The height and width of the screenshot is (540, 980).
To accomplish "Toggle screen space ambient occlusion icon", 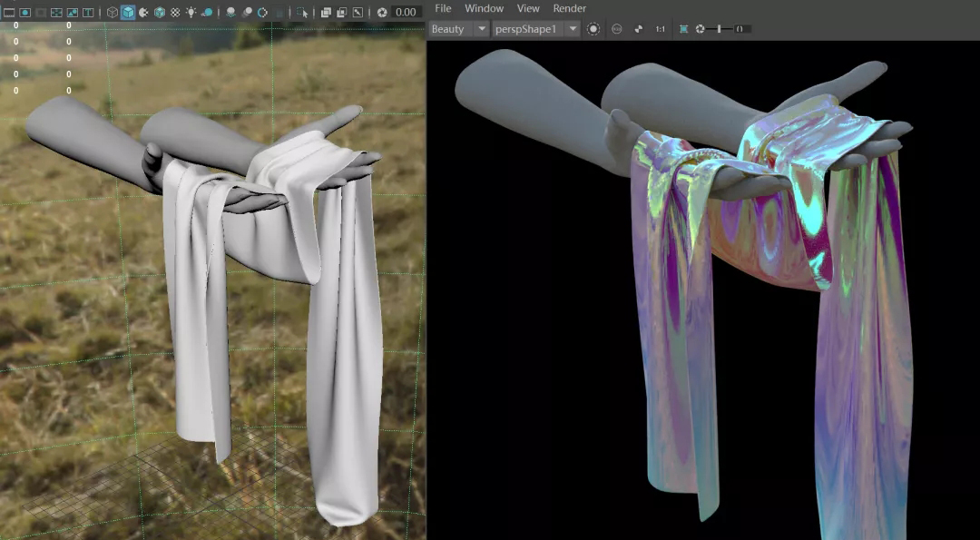I will click(231, 12).
